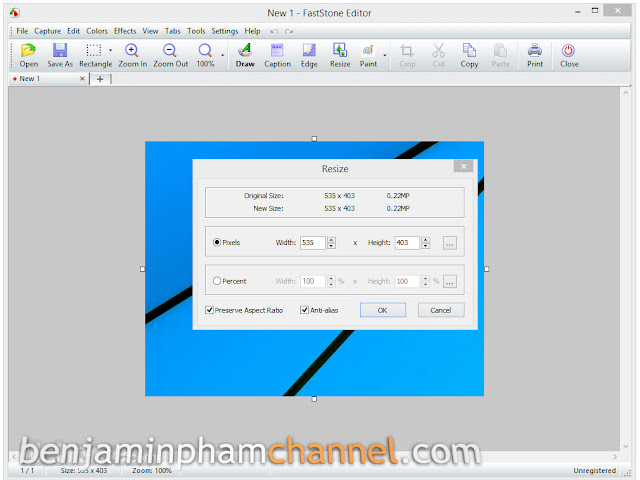Screen dimensions: 640x480
Task: Select the Percent radio button
Action: 217,281
